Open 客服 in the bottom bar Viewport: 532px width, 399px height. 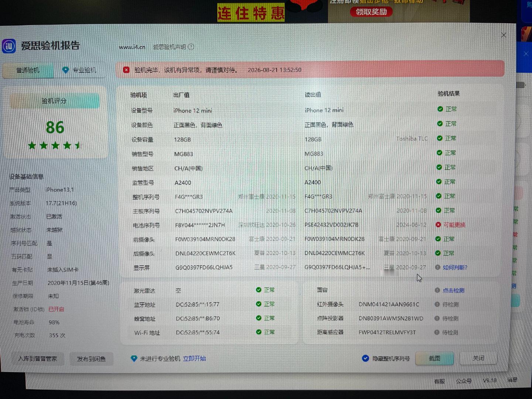pyautogui.click(x=439, y=381)
